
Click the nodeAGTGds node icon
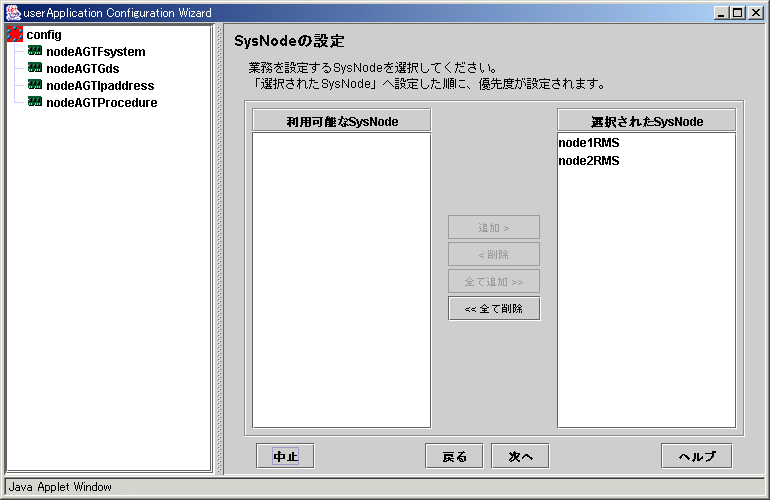[x=35, y=68]
